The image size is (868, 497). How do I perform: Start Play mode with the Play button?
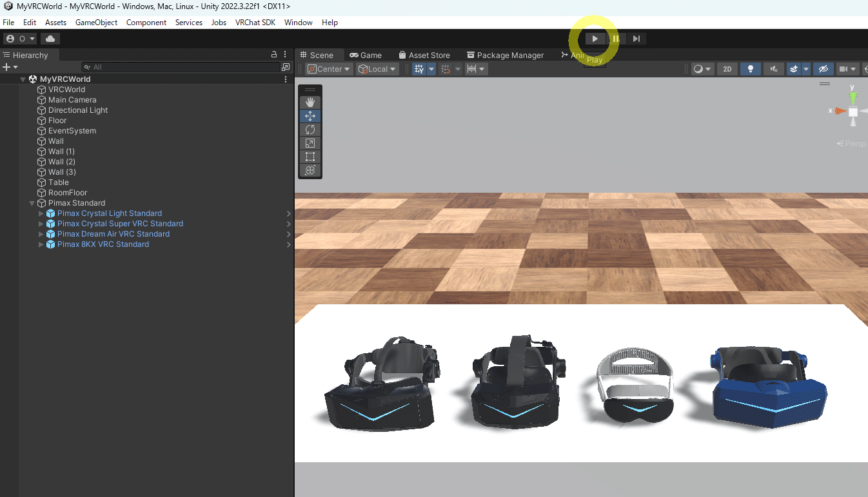click(x=595, y=39)
